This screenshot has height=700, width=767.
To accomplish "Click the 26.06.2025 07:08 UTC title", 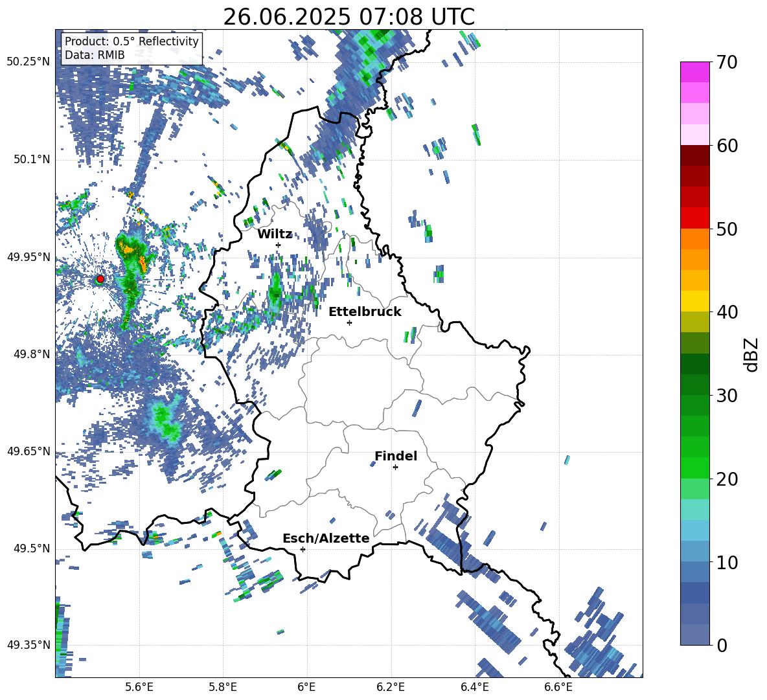I will (349, 17).
